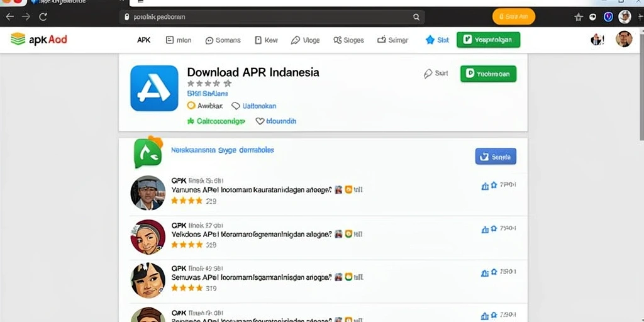Click the green chat app icon
This screenshot has width=644, height=322.
tap(148, 152)
